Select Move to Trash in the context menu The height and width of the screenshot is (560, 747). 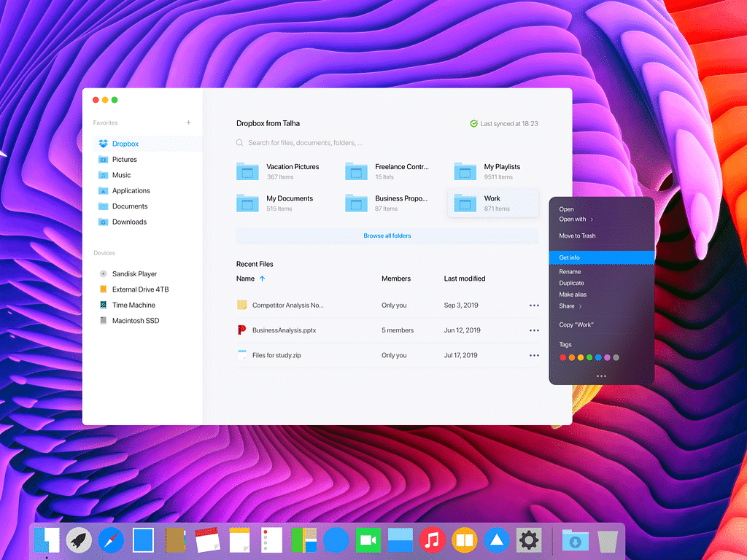(577, 236)
